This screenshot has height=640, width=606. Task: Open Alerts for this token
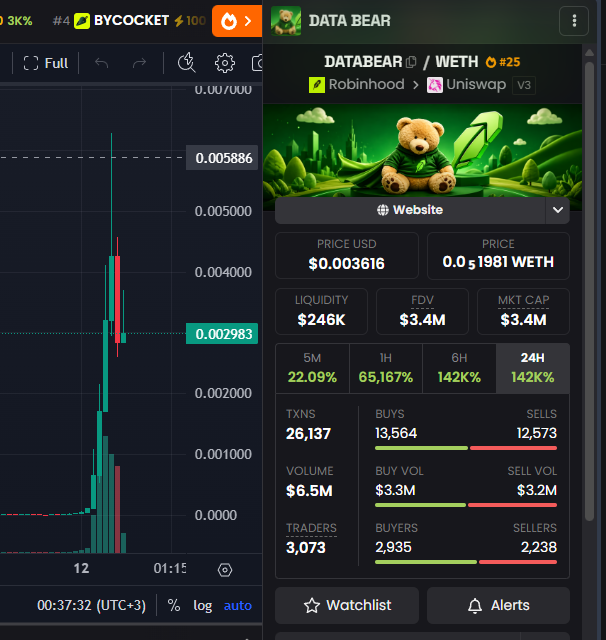[x=498, y=605]
